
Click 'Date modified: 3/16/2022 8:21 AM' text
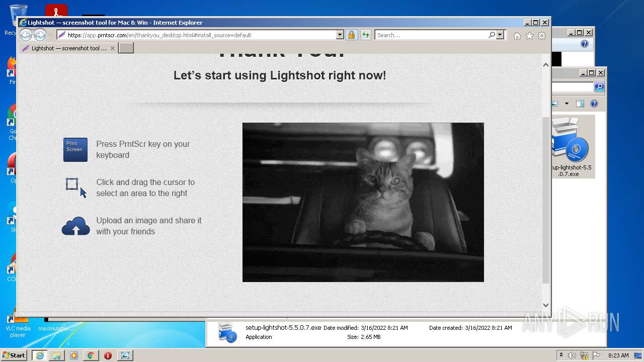[366, 328]
